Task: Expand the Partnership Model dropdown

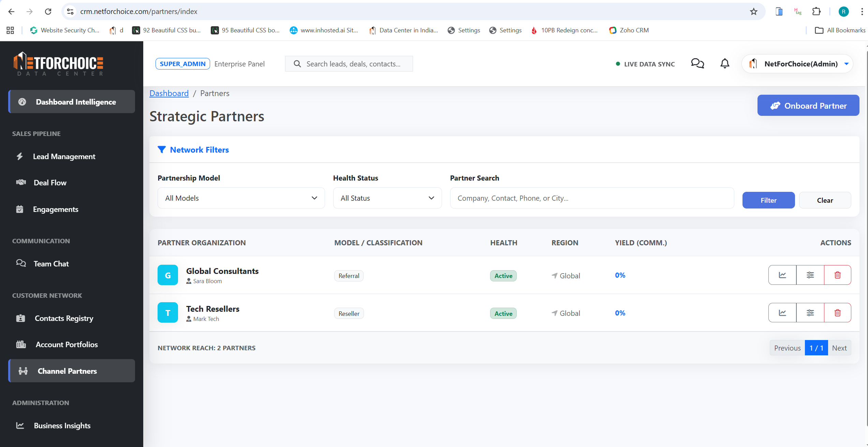Action: [241, 198]
